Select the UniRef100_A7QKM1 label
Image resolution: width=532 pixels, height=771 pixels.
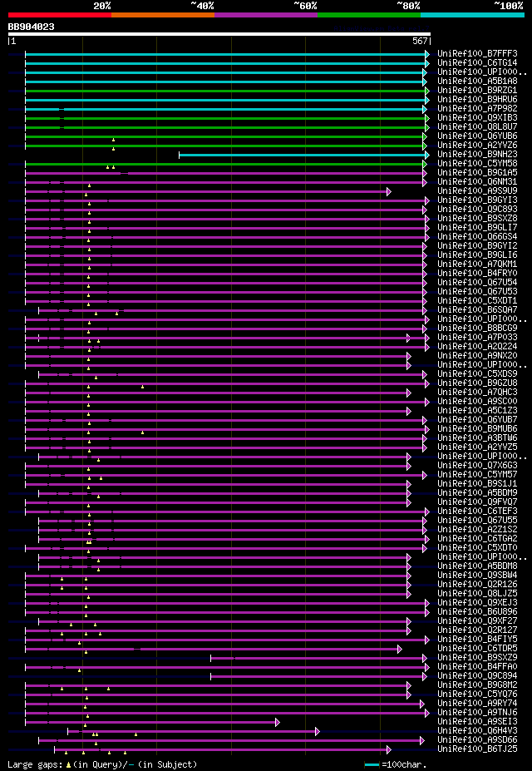pyautogui.click(x=477, y=264)
